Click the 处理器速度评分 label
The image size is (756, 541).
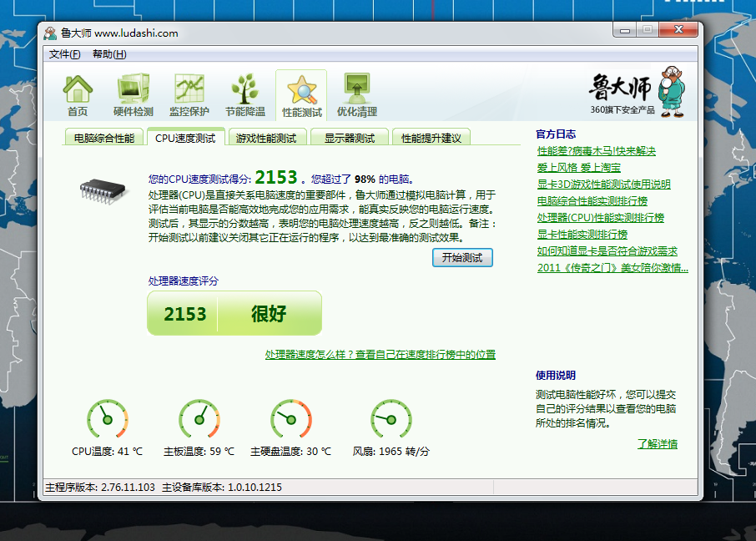(184, 281)
